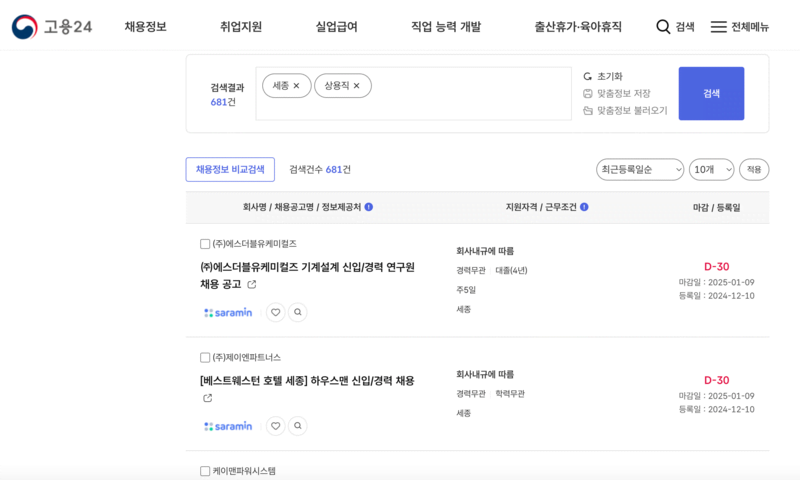Remove the 세종 filter tag with X
Viewport: 800px width, 480px height.
pos(296,86)
